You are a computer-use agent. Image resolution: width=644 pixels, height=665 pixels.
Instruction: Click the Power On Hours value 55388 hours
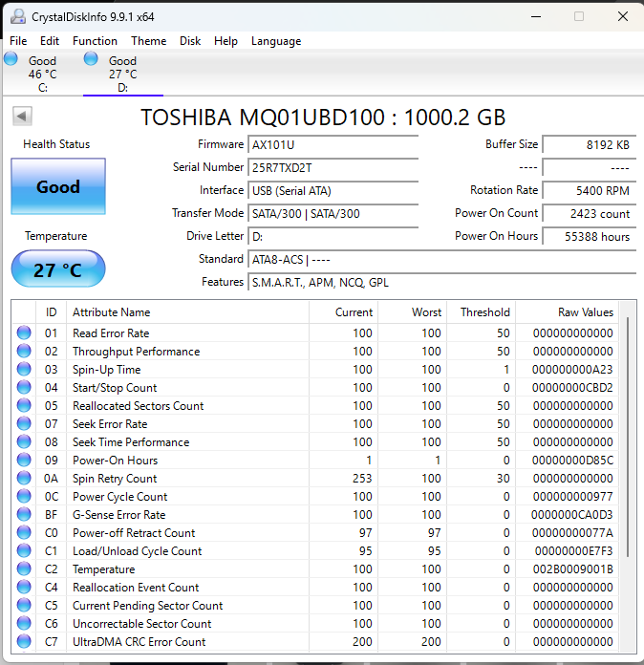tap(590, 236)
